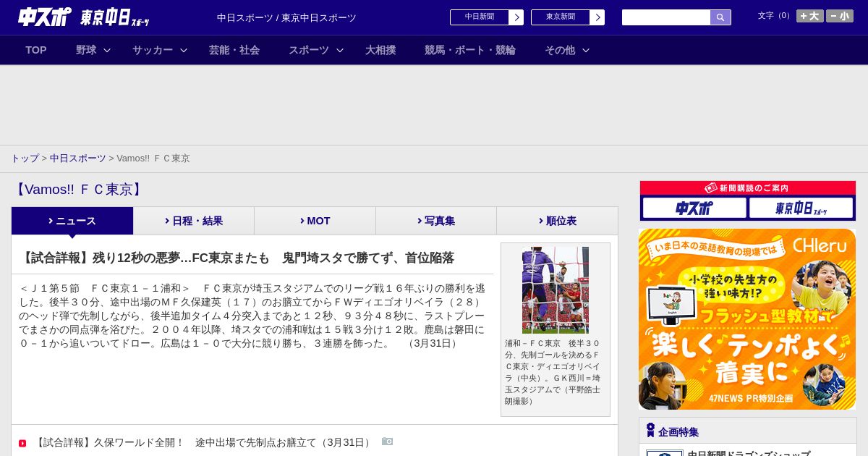868x456 pixels.
Task: Open the 大相撲 navigation item
Action: pyautogui.click(x=380, y=50)
